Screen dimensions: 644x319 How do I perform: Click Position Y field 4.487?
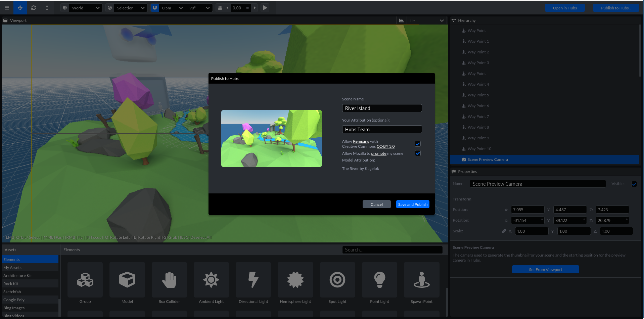570,210
